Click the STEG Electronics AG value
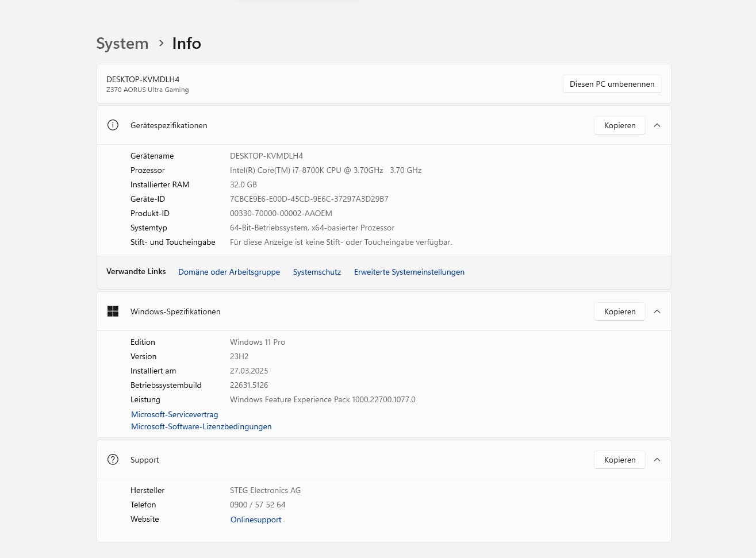 tap(265, 490)
